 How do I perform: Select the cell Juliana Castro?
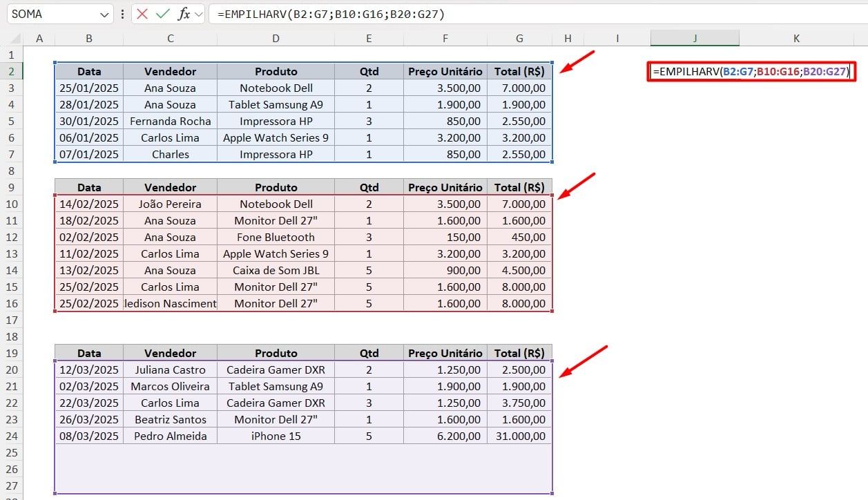click(x=170, y=369)
